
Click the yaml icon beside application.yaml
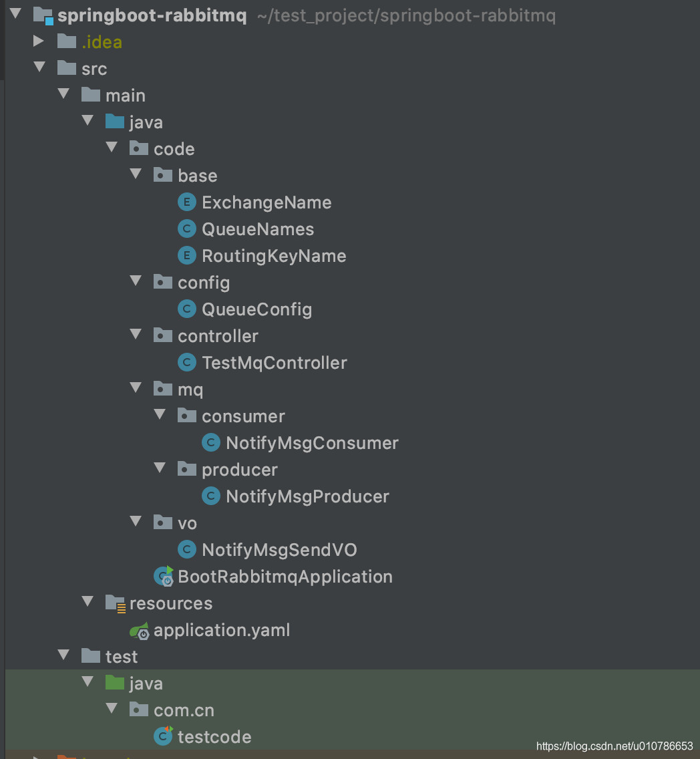(139, 629)
